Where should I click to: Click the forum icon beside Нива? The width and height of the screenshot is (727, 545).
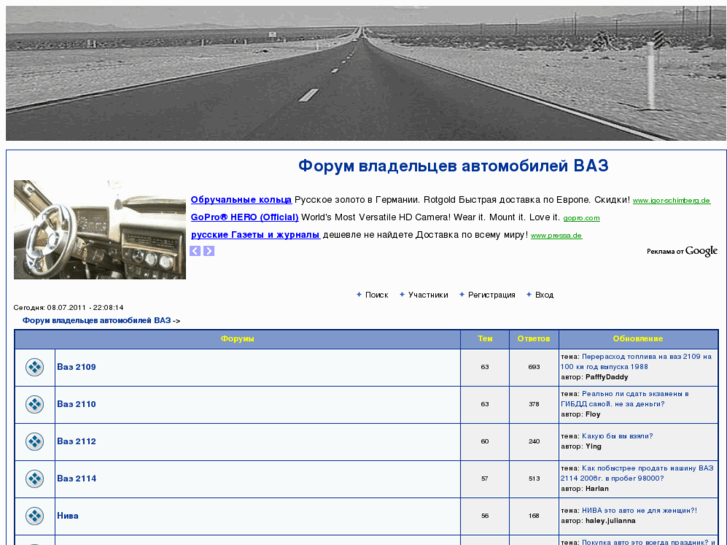35,516
